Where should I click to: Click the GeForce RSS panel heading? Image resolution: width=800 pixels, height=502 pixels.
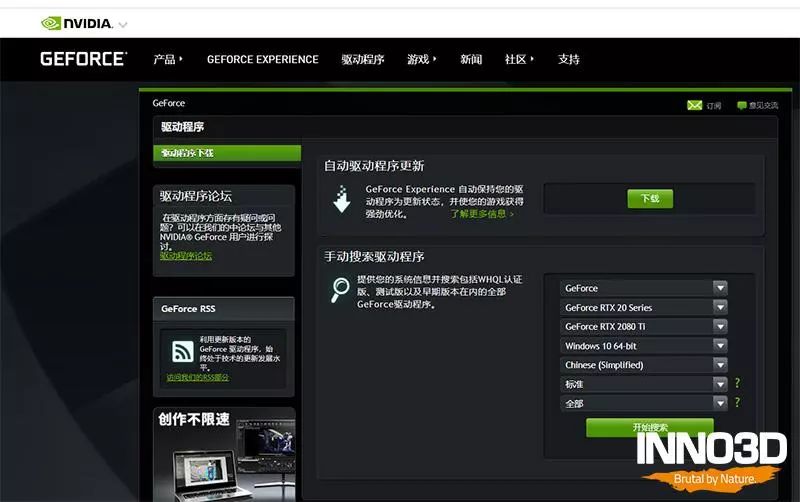pos(188,309)
